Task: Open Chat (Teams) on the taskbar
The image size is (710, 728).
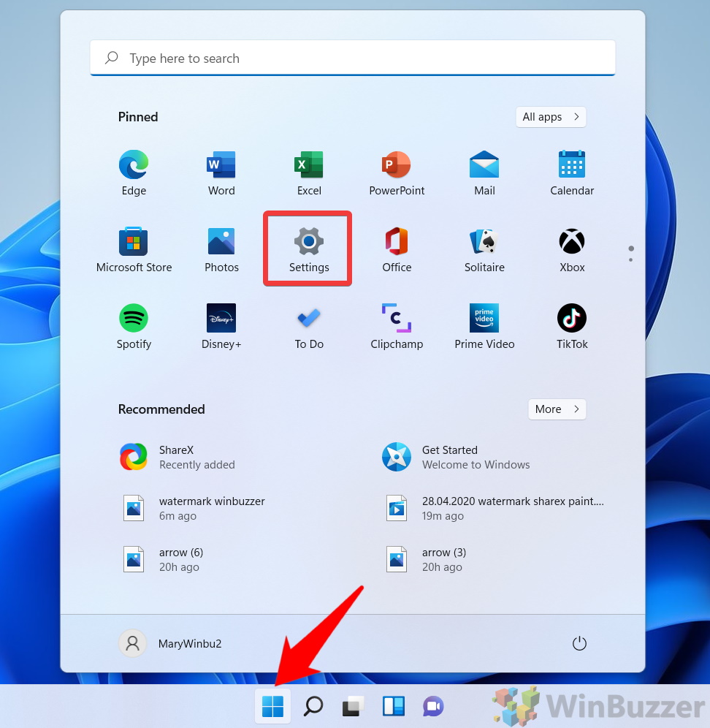Action: click(433, 706)
